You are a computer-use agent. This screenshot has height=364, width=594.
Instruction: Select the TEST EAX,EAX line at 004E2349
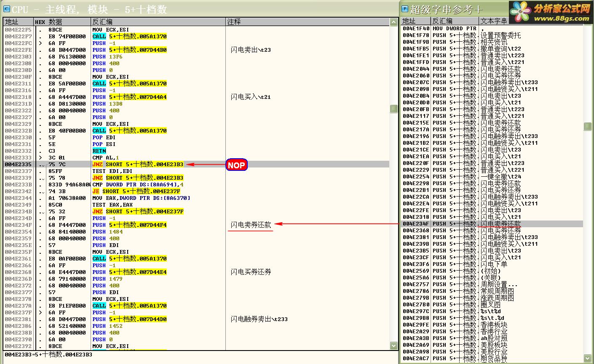pos(196,205)
